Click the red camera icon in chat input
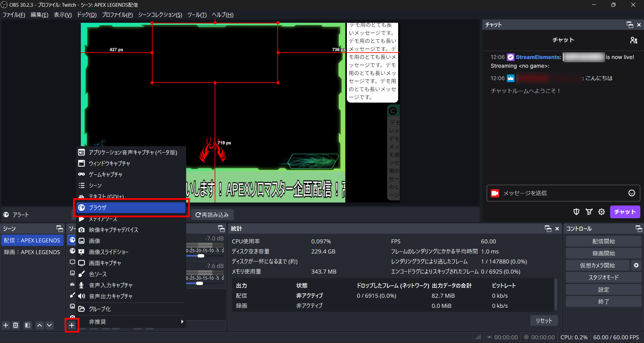This screenshot has height=343, width=644. pyautogui.click(x=495, y=193)
